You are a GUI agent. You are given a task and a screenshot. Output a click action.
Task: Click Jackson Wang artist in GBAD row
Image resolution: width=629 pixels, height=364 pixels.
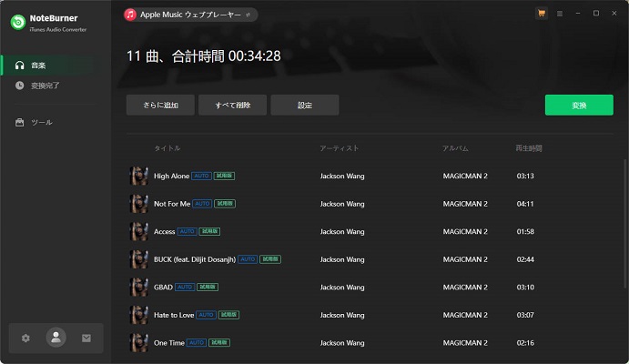click(x=342, y=287)
